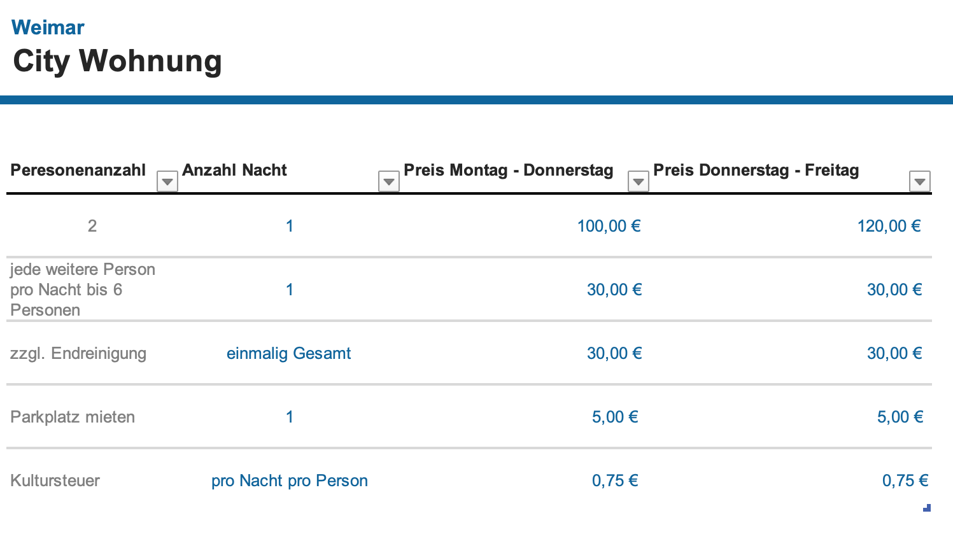The image size is (953, 560).
Task: Click the Anzahl Nacht column header text
Action: pos(234,170)
